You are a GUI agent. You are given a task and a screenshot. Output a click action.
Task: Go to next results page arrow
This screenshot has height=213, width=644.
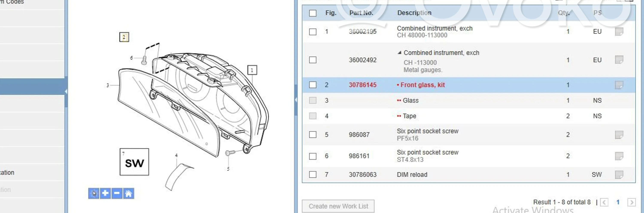631,202
